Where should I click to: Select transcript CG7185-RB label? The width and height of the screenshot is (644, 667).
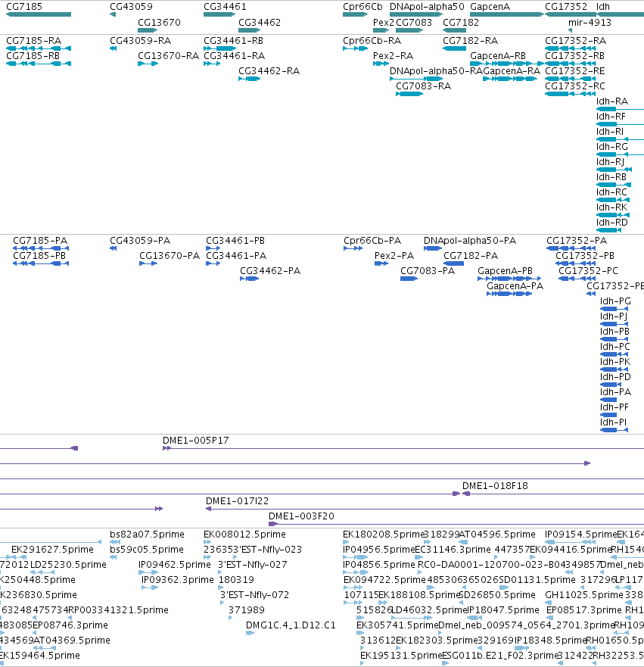(x=33, y=56)
